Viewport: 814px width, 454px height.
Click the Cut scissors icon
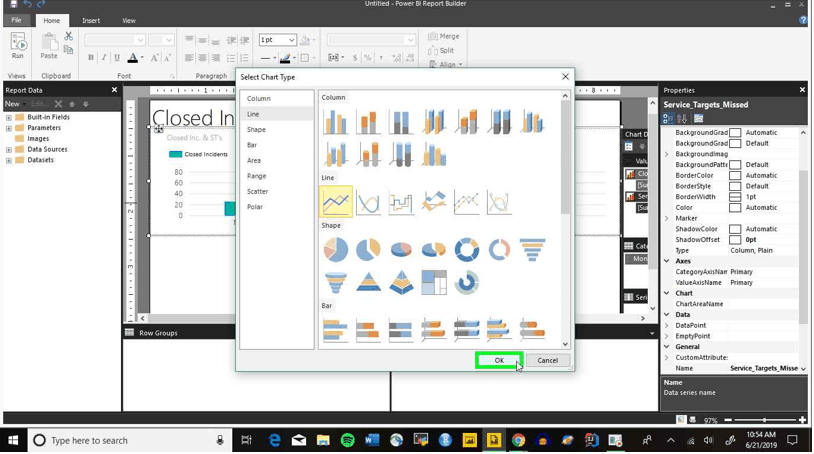[69, 36]
